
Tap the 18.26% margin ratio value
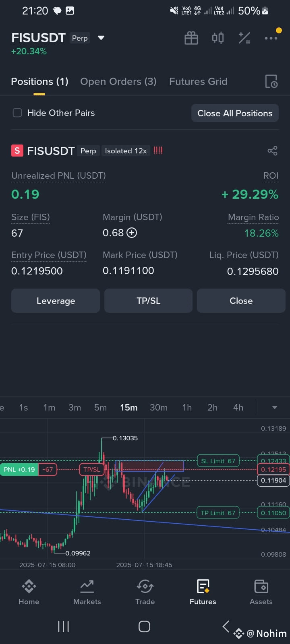click(x=261, y=233)
